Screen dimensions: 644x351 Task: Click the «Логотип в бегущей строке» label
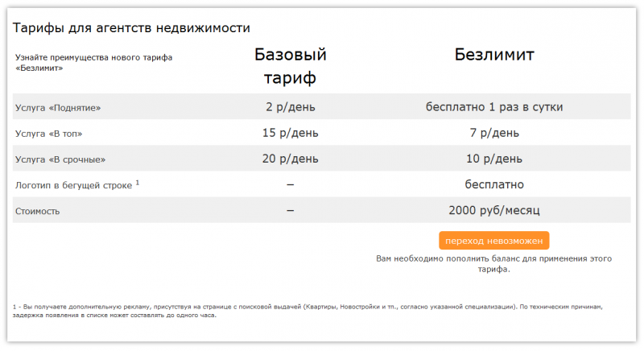75,185
